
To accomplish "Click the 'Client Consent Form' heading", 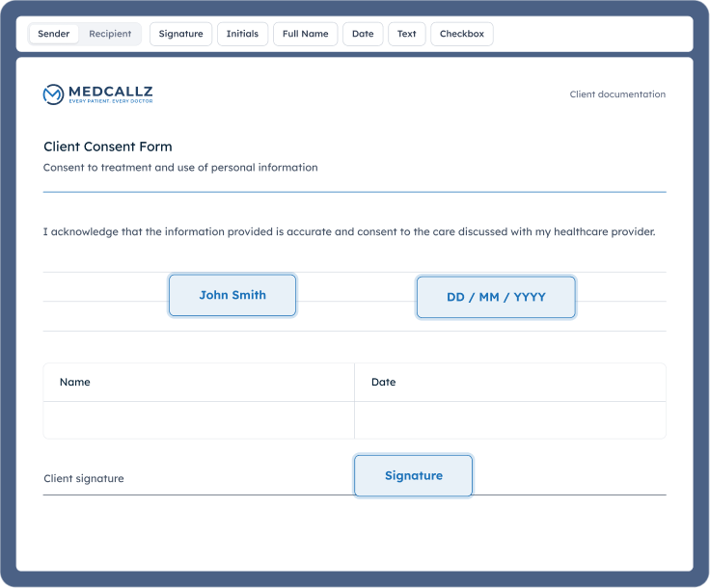I will click(x=108, y=147).
